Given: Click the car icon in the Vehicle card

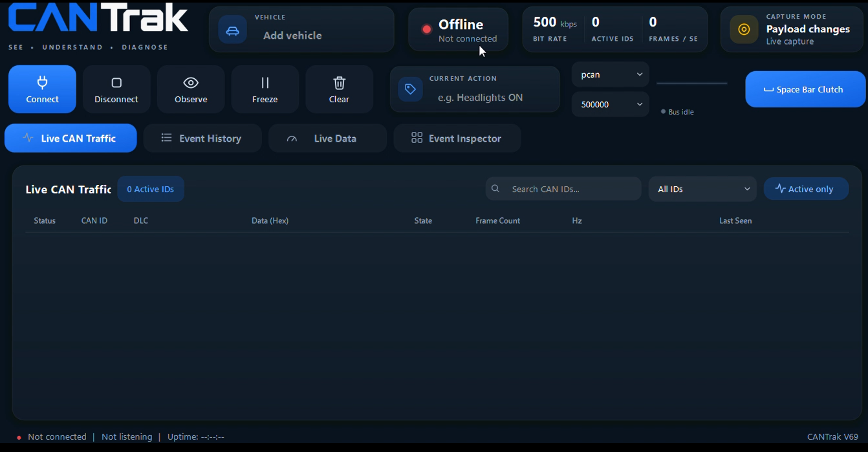Looking at the screenshot, I should [x=232, y=30].
